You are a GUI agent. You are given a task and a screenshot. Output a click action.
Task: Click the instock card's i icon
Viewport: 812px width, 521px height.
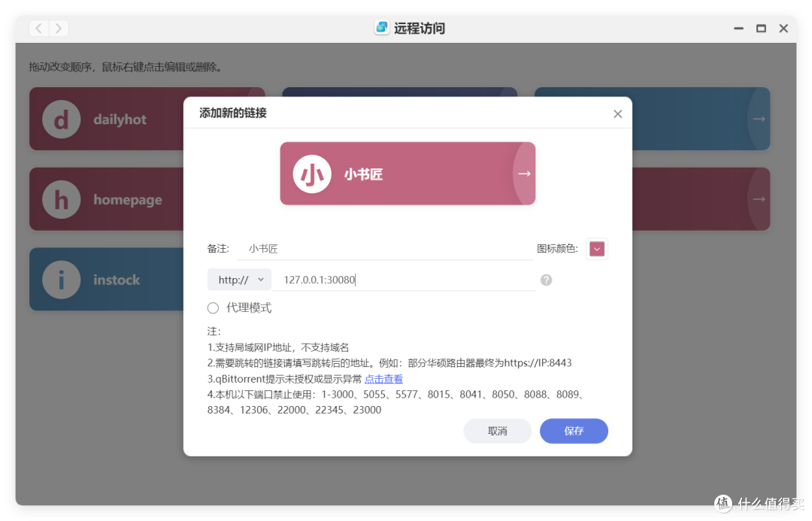tap(61, 280)
